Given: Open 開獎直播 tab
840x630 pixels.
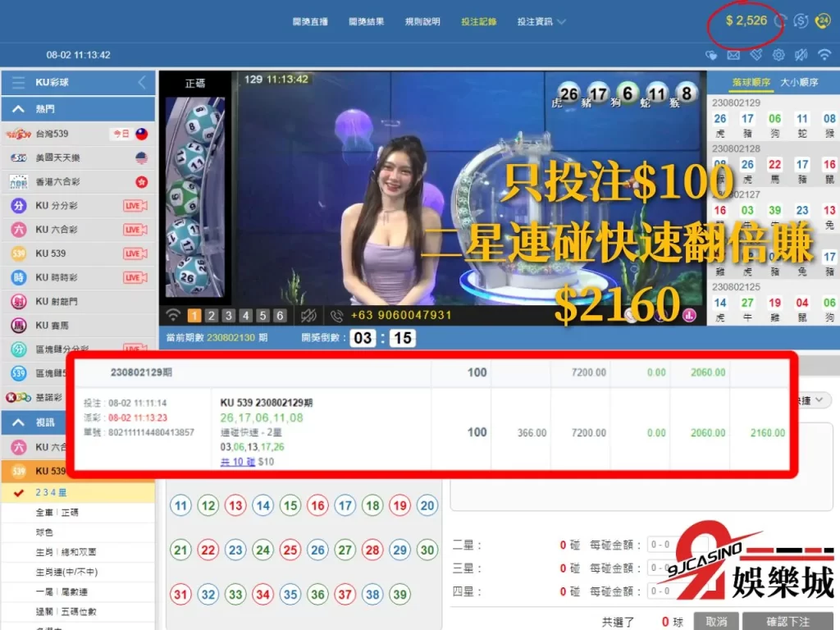Looking at the screenshot, I should tap(310, 21).
